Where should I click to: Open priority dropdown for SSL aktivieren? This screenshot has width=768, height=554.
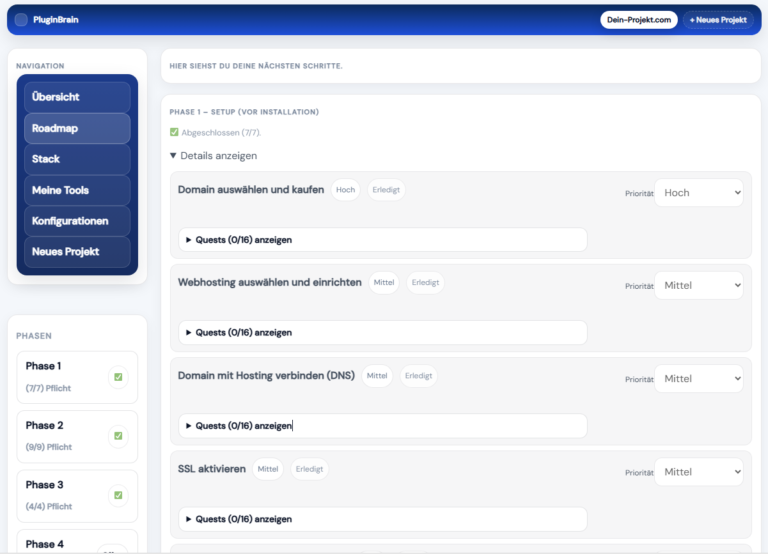click(x=699, y=472)
